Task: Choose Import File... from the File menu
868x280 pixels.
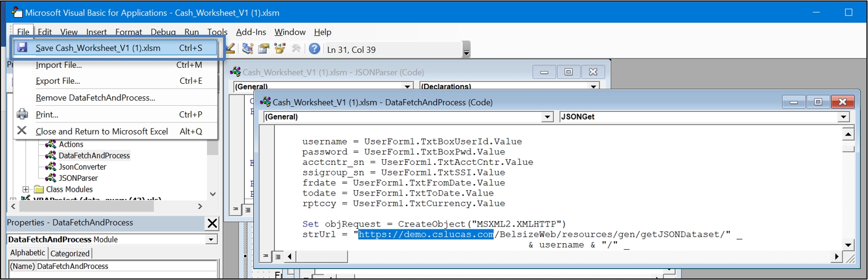Action: pyautogui.click(x=115, y=65)
